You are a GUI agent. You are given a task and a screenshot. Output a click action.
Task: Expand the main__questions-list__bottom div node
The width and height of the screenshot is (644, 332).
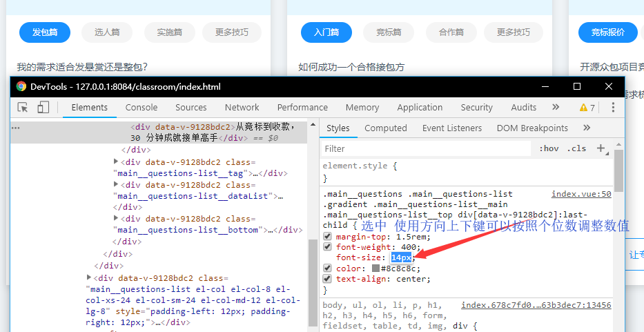click(x=116, y=218)
